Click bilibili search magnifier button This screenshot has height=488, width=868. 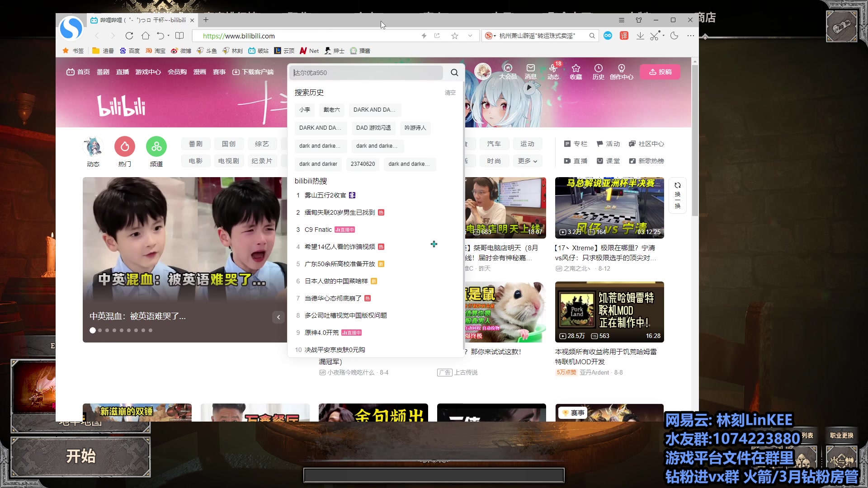(454, 72)
